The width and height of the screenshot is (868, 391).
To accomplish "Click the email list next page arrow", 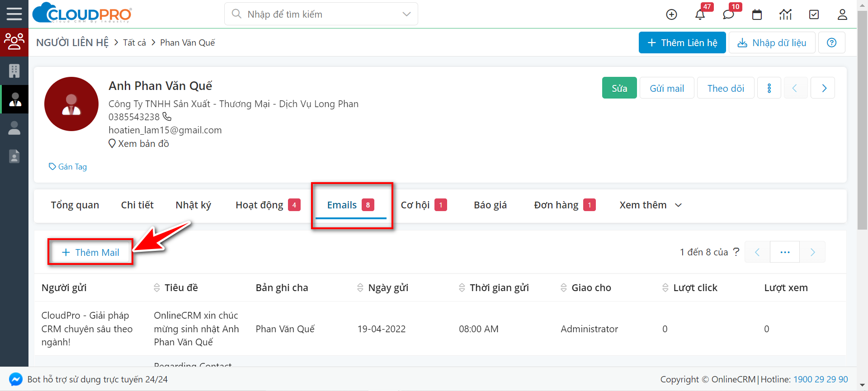I will click(x=812, y=252).
